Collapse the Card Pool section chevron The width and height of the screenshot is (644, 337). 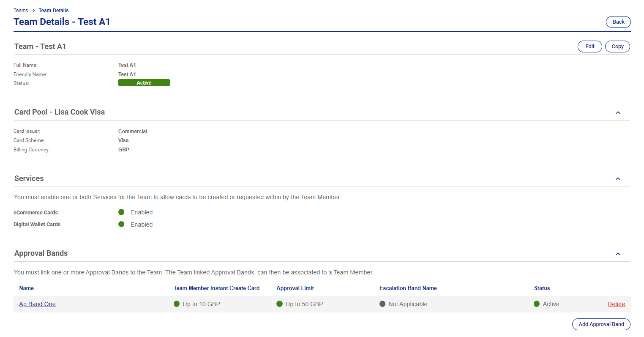pyautogui.click(x=618, y=113)
